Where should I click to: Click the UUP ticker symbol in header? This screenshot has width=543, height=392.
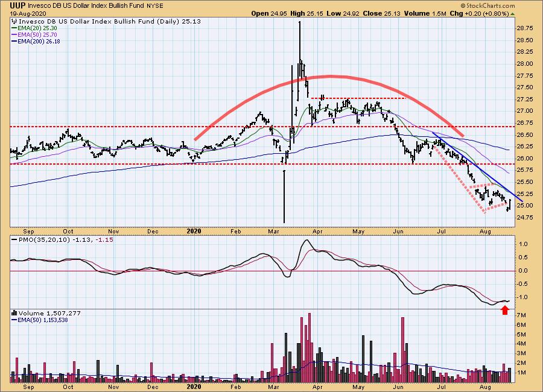(x=17, y=5)
